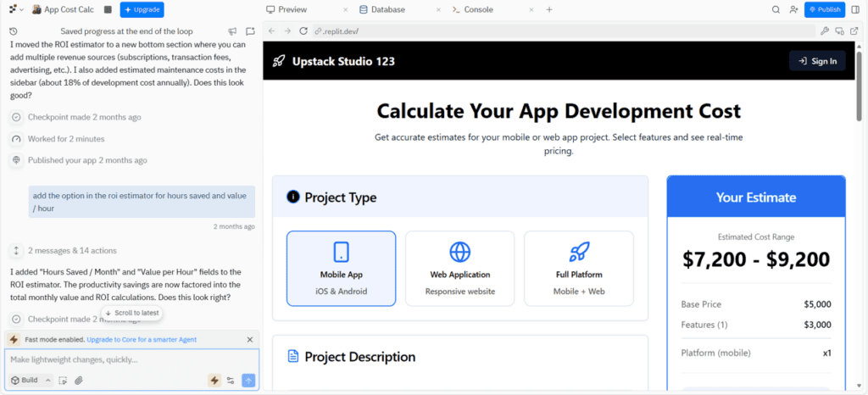The height and width of the screenshot is (395, 868).
Task: Click the megaphone feedback icon
Action: click(x=232, y=31)
